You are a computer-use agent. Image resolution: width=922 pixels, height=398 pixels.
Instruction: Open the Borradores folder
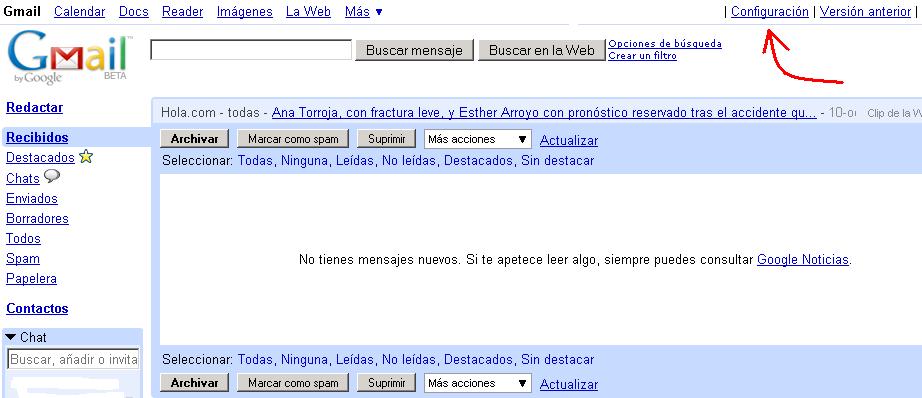pyautogui.click(x=37, y=218)
